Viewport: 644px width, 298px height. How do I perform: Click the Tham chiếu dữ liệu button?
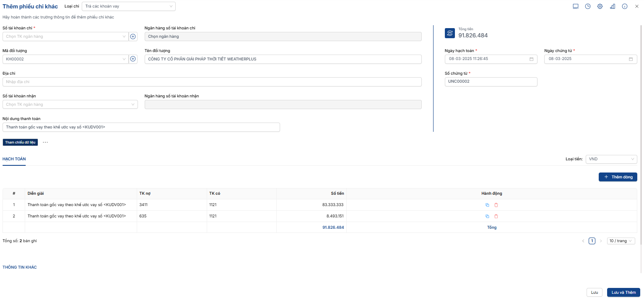(x=20, y=142)
